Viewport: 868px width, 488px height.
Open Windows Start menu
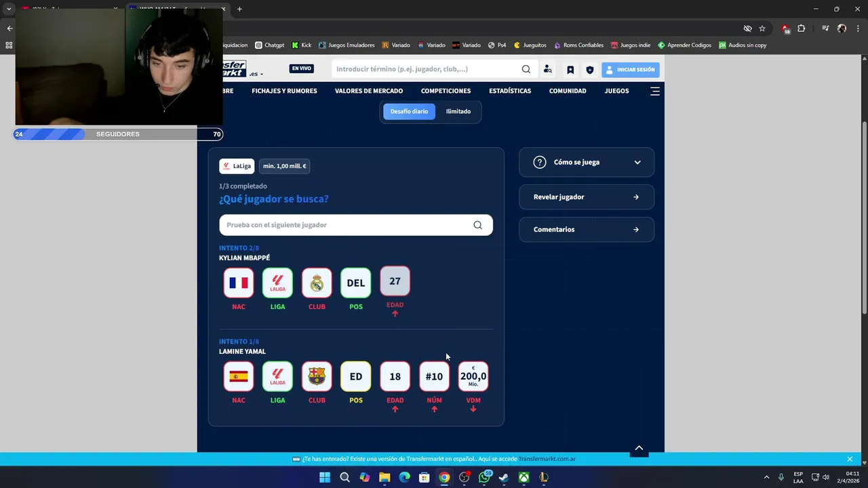[x=325, y=477]
